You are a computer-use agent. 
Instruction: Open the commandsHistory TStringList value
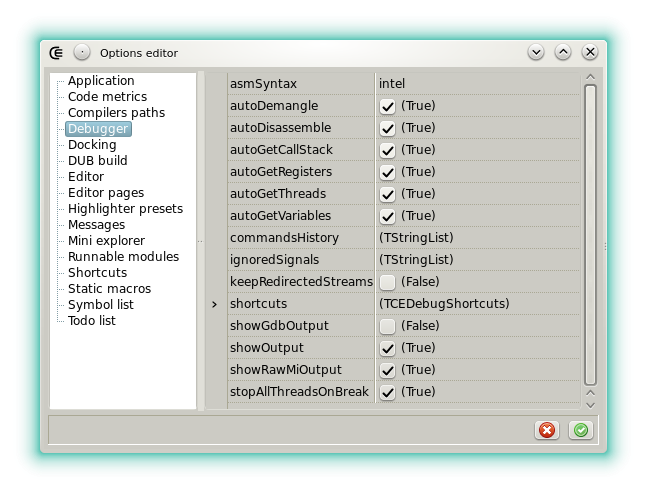(416, 238)
